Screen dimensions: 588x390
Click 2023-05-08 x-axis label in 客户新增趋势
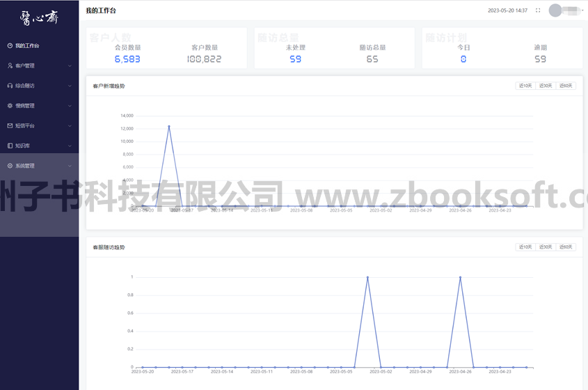click(x=301, y=210)
